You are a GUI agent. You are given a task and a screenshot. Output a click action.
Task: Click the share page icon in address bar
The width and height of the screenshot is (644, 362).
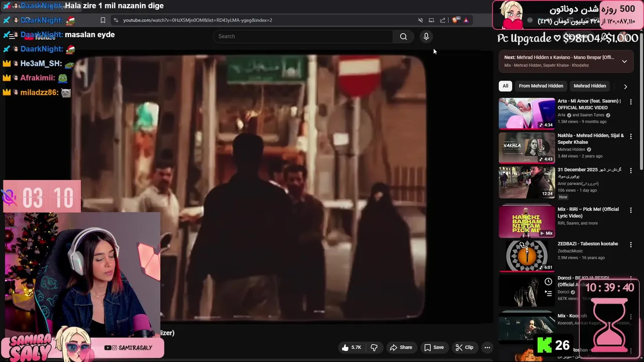pyautogui.click(x=443, y=20)
